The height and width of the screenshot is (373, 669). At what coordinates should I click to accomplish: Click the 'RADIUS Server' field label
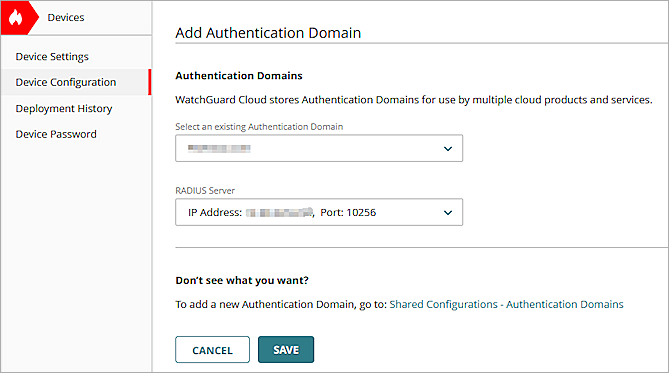(205, 191)
